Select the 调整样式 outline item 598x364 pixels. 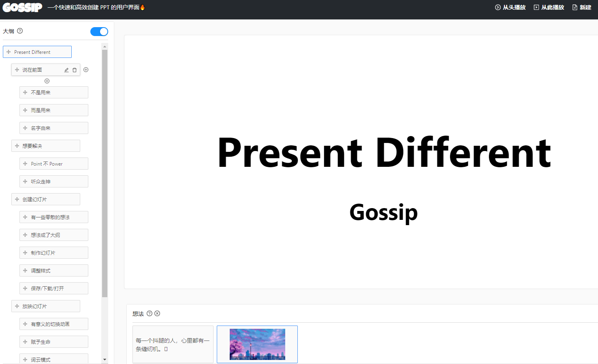click(x=54, y=270)
